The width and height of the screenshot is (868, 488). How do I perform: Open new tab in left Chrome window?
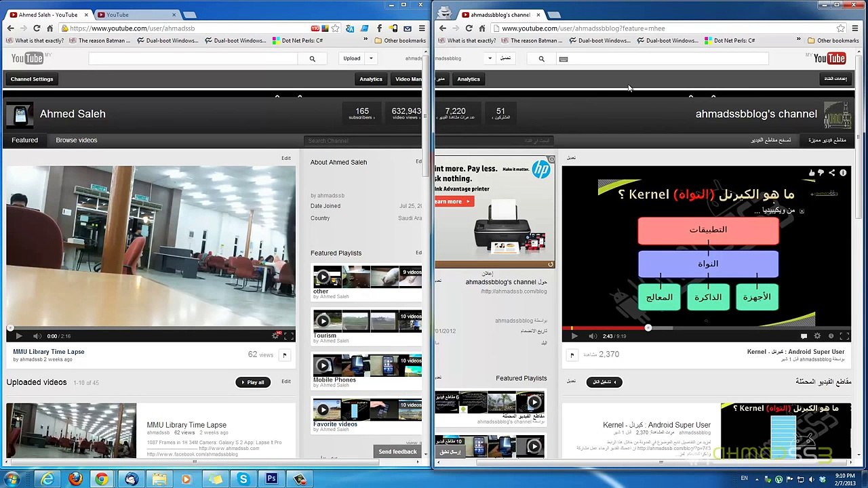coord(190,15)
